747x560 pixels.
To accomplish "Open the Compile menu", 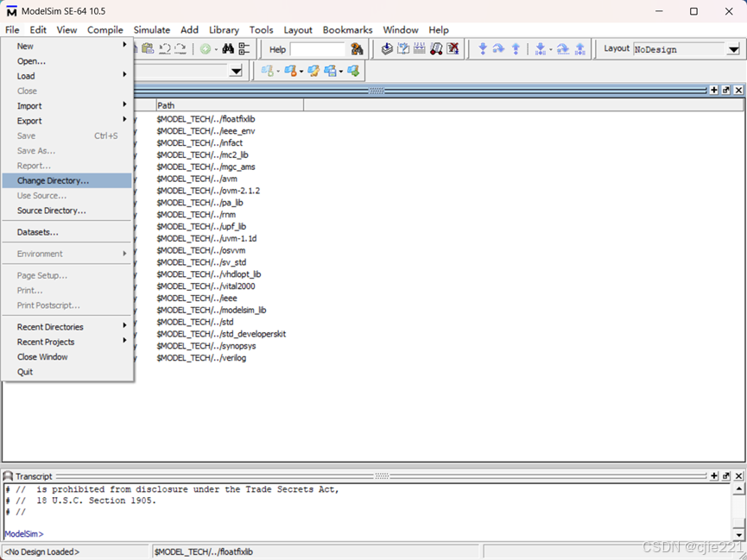I will 105,29.
